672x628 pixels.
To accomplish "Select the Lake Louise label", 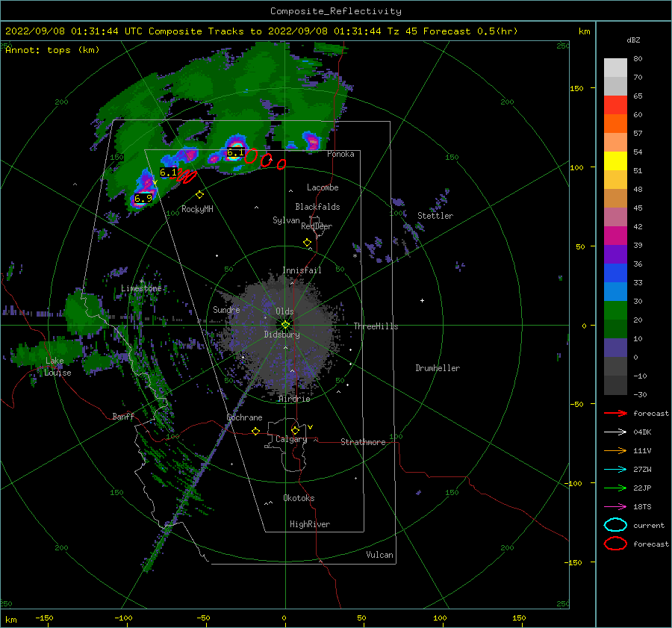I will click(57, 367).
